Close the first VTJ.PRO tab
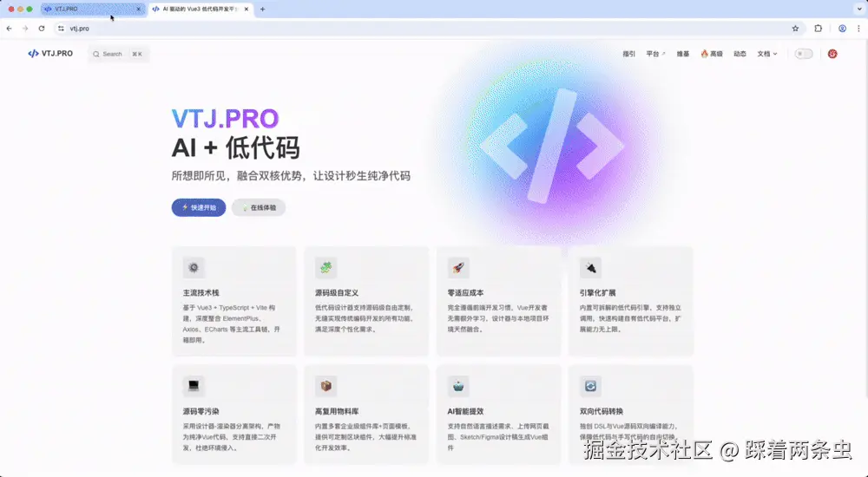Image resolution: width=868 pixels, height=477 pixels. [138, 10]
